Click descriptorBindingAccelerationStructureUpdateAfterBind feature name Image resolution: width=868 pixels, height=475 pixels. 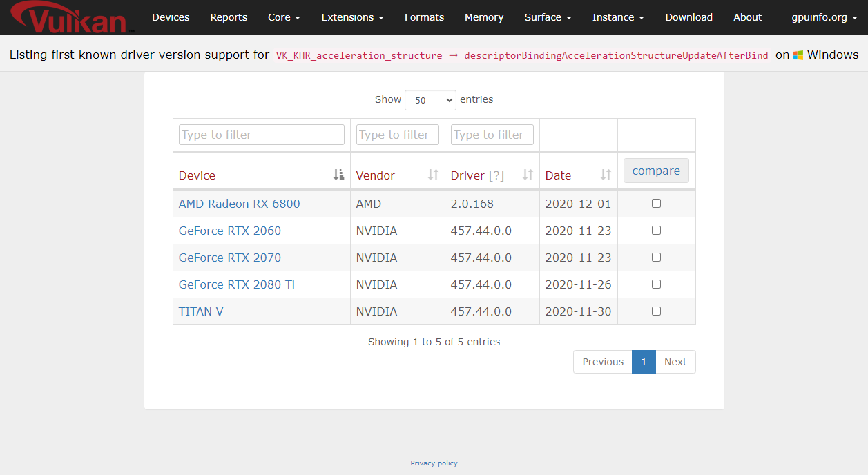click(616, 56)
